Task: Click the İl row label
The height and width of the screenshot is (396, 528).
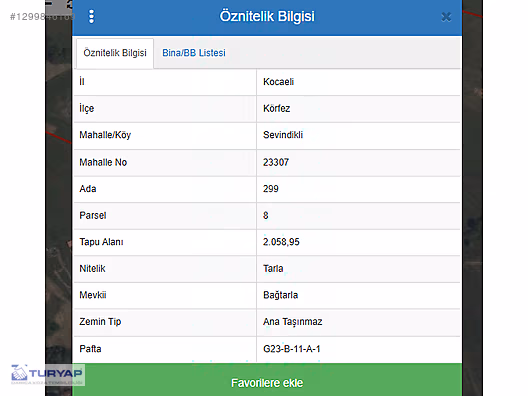Action: (82, 81)
